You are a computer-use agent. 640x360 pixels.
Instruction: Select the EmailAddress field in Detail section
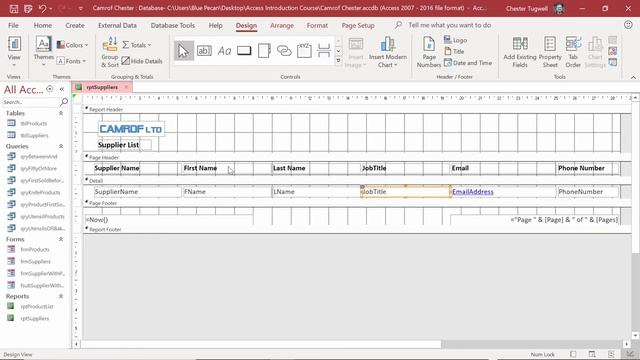tap(503, 192)
